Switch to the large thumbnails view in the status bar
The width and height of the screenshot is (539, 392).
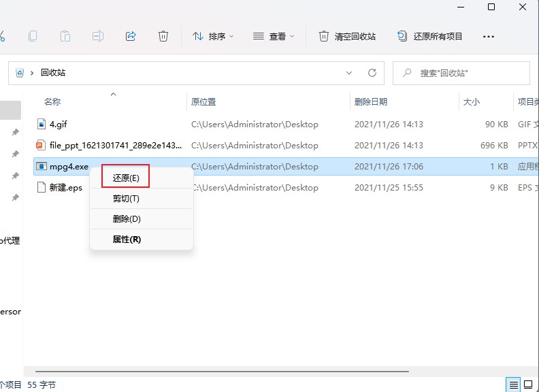coord(528,385)
